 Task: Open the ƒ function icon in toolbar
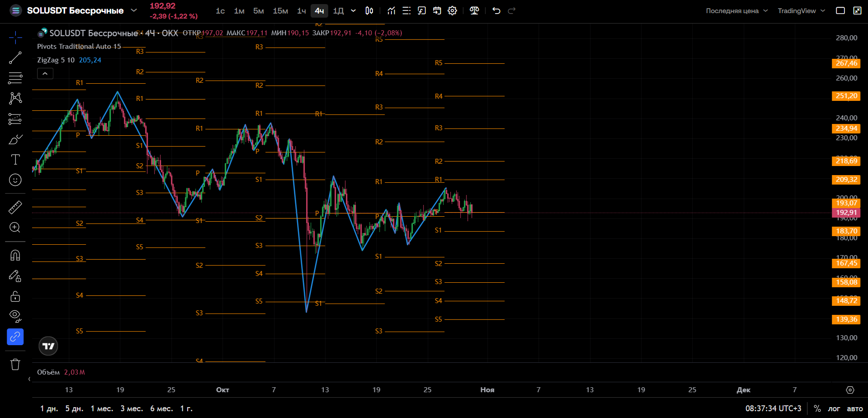pyautogui.click(x=422, y=10)
